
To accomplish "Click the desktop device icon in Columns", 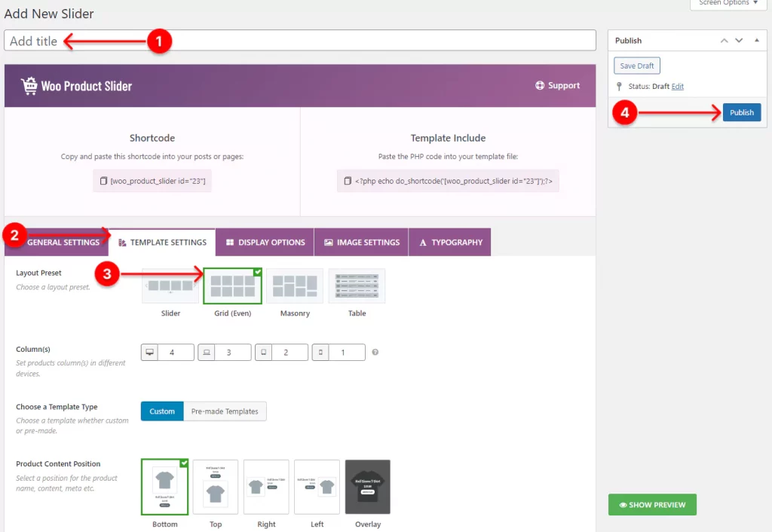I will point(150,353).
